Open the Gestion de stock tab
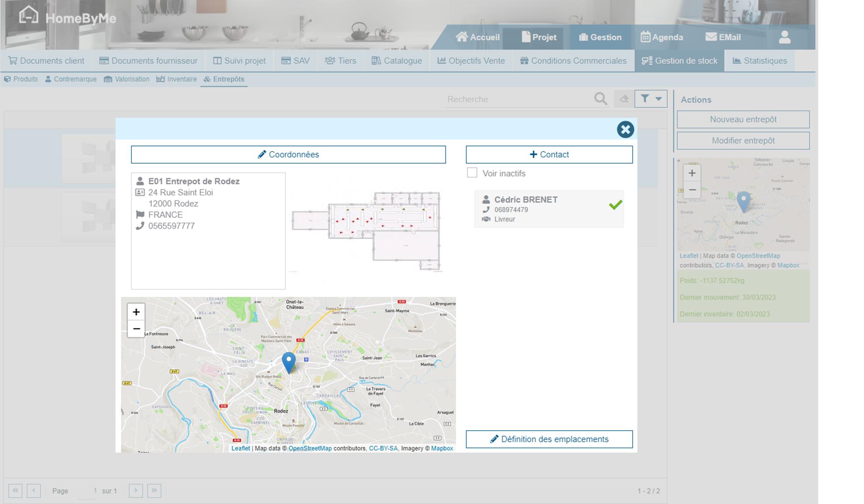Viewport: 864px width, 504px height. (679, 61)
